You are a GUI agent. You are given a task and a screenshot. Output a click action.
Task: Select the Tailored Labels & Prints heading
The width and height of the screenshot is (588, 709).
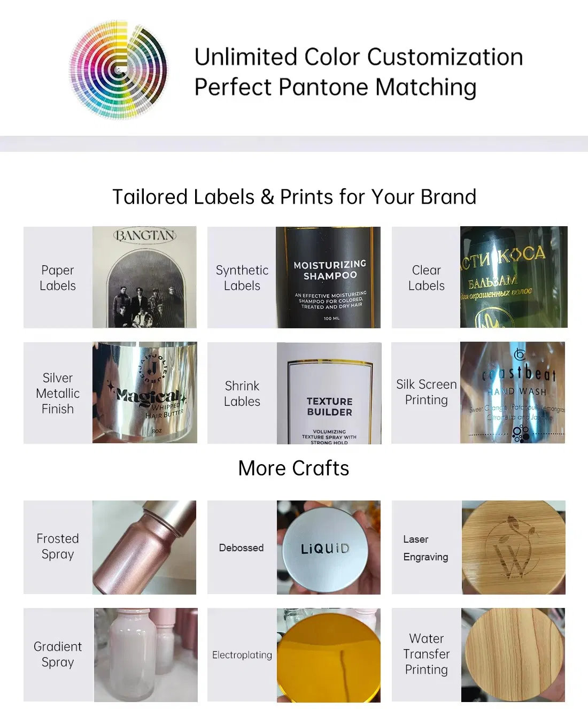[294, 197]
